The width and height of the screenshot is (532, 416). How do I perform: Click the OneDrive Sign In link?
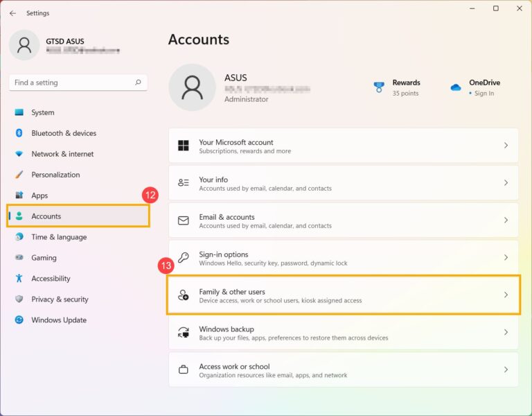click(484, 94)
